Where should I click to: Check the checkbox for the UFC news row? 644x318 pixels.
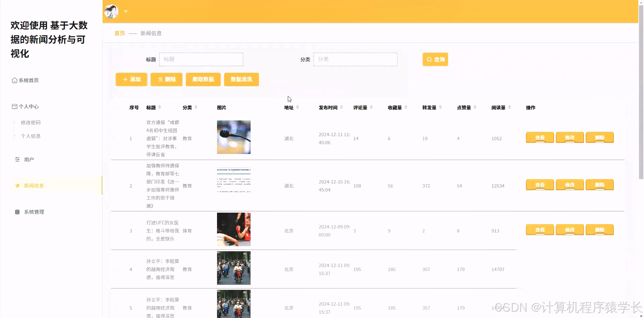pyautogui.click(x=115, y=230)
